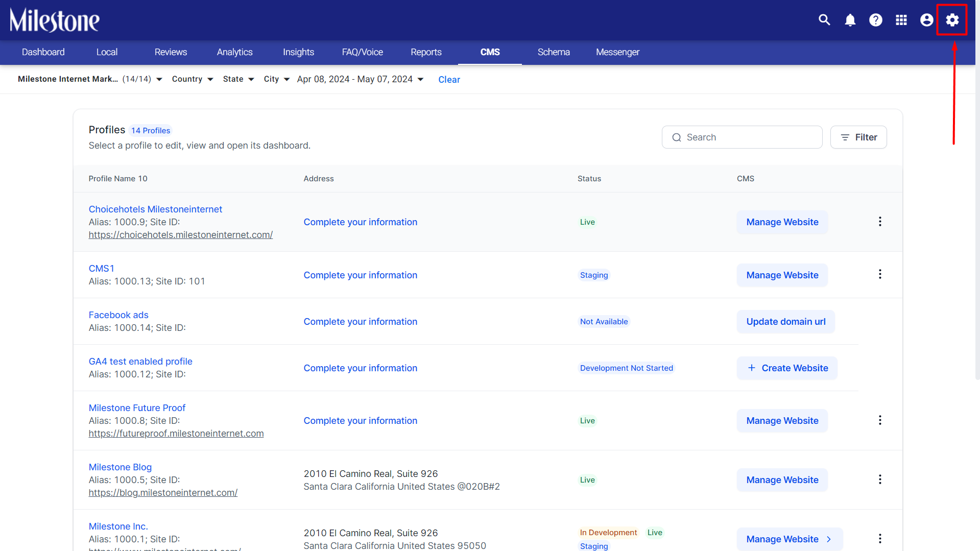Open the Analytics tab

coord(234,52)
